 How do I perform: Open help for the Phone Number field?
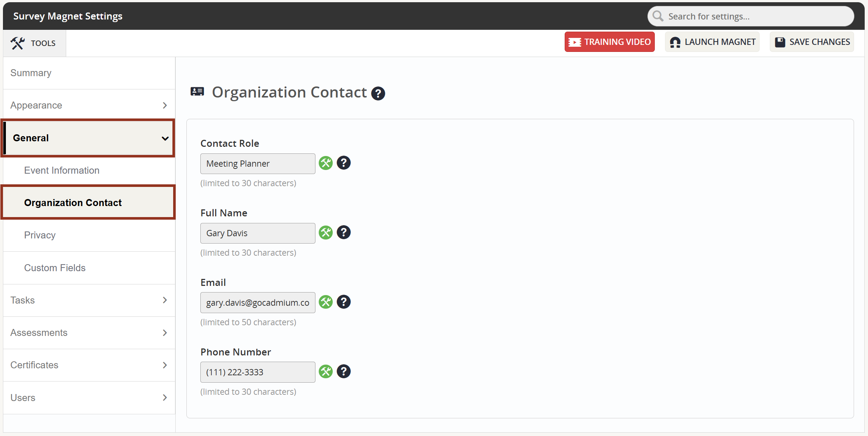[344, 372]
